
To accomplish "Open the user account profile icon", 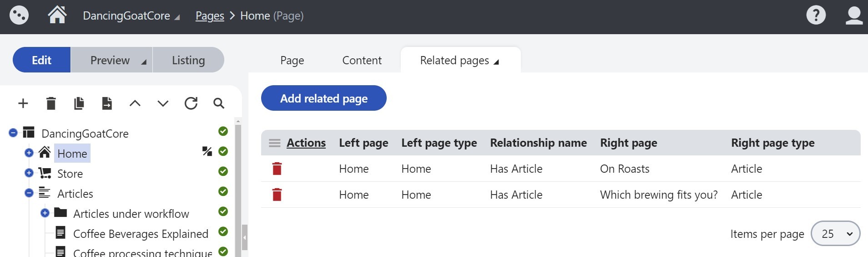I will click(854, 15).
